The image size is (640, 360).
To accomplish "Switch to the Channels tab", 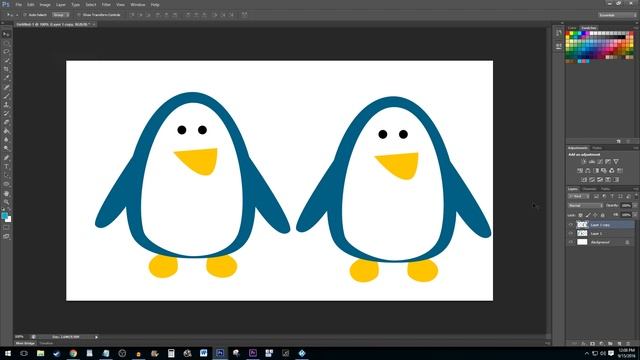I will click(x=589, y=189).
